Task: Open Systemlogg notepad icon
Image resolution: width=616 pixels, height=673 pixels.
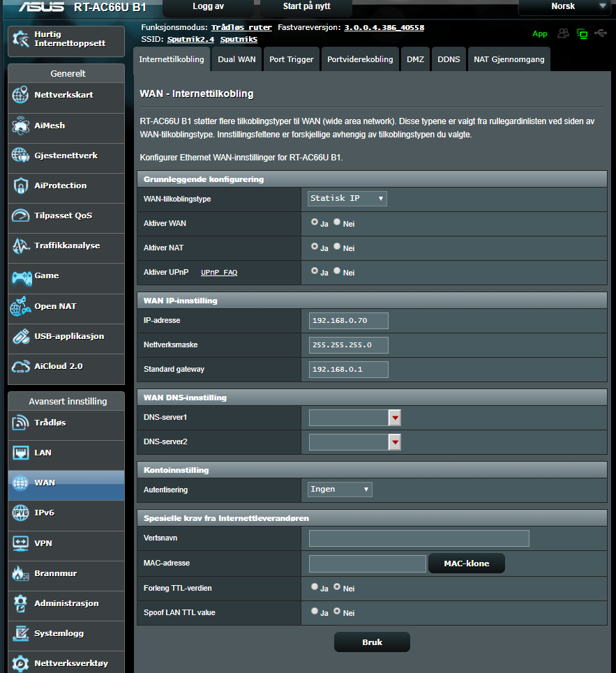Action: 20,633
